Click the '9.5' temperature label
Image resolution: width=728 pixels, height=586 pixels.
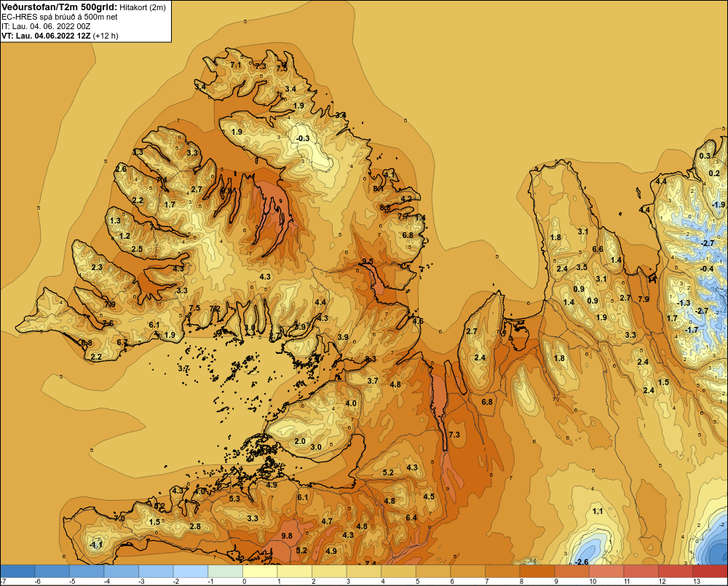coord(368,261)
